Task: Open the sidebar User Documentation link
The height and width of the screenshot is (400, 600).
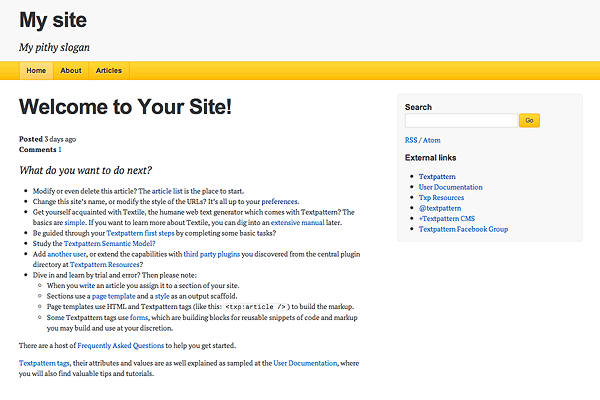Action: (450, 187)
